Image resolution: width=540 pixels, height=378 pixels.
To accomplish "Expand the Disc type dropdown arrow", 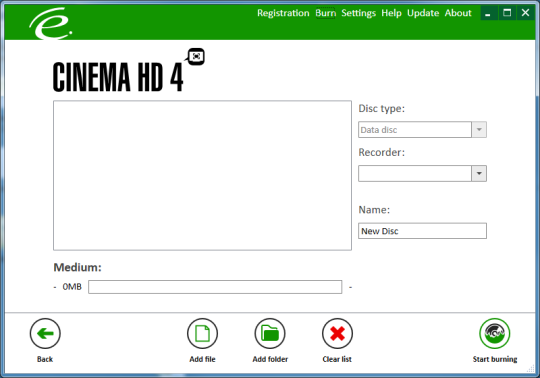I will click(479, 130).
